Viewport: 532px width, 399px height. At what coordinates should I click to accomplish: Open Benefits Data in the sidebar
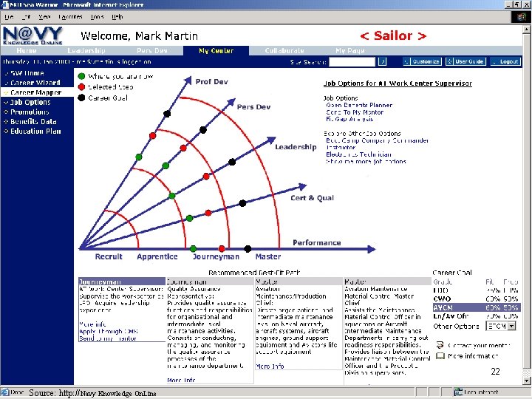pos(33,121)
